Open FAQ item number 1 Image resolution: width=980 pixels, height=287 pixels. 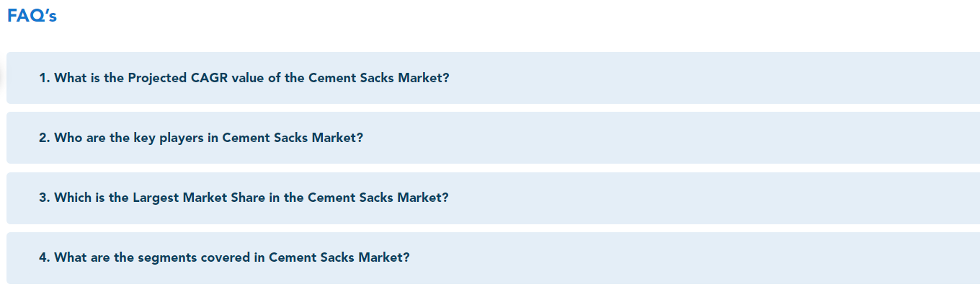(493, 78)
